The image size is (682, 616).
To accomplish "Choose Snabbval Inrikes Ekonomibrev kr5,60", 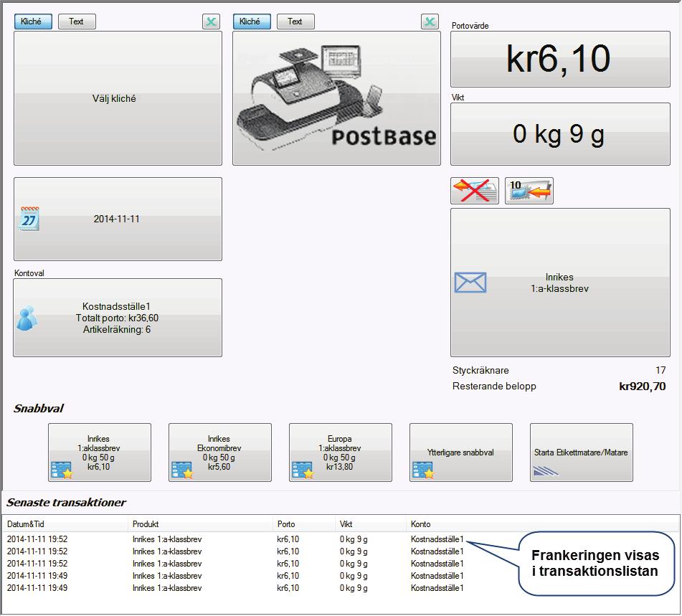I will pyautogui.click(x=220, y=452).
